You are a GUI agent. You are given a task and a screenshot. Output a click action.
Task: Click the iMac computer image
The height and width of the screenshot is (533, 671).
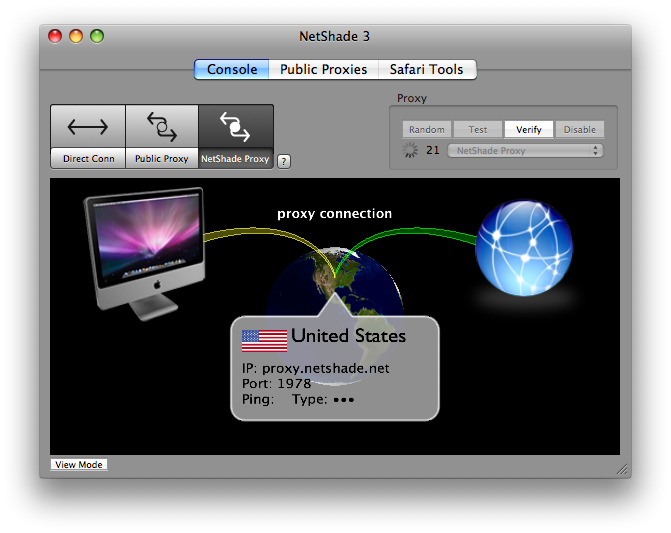click(144, 253)
